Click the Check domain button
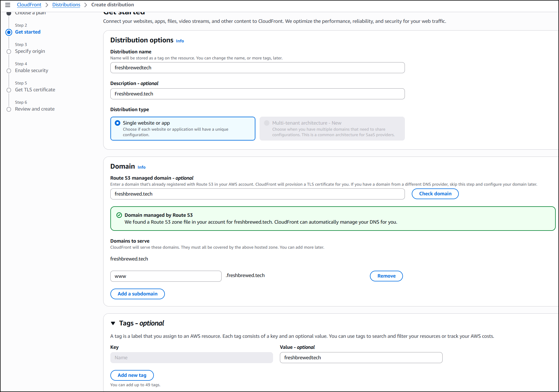This screenshot has height=392, width=559. pyautogui.click(x=435, y=194)
